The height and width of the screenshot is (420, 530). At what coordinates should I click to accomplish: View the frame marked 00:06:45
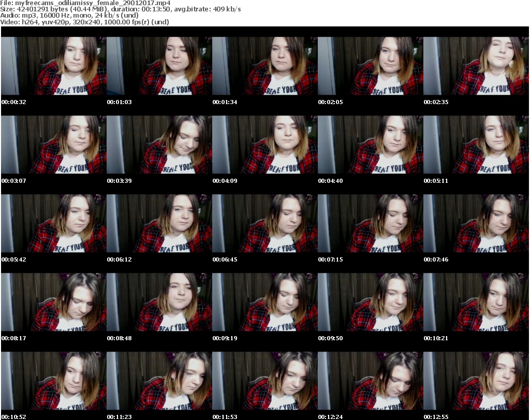tap(264, 223)
